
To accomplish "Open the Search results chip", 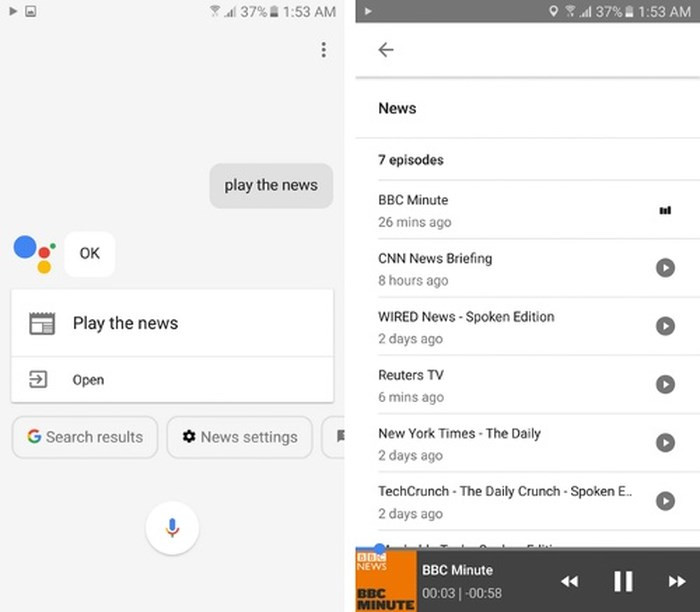I will (85, 437).
